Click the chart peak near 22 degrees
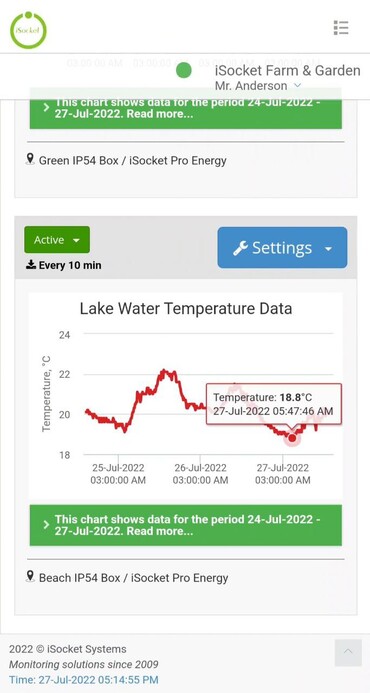The image size is (370, 693). (x=164, y=372)
